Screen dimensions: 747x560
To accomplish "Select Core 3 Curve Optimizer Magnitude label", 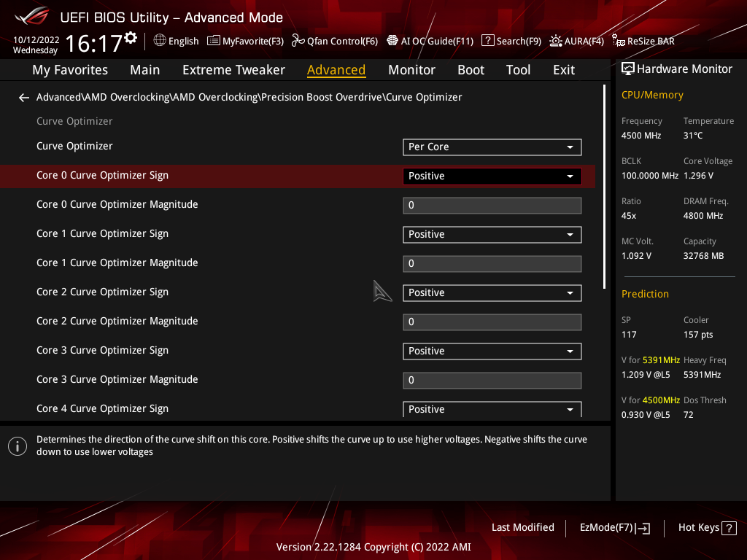I will (x=117, y=379).
